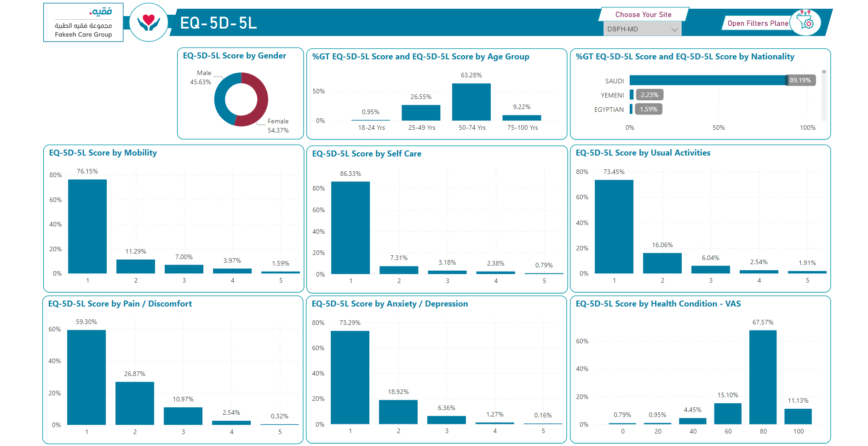Click the 6.04% Usual Activities bar
The height and width of the screenshot is (446, 868).
tap(711, 270)
